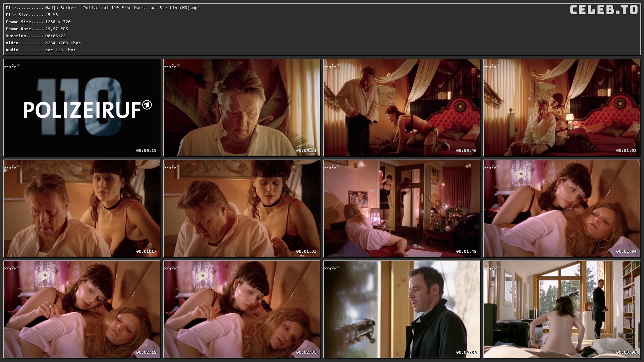
Task: Click the File Size 45 MB line
Action: (x=32, y=15)
